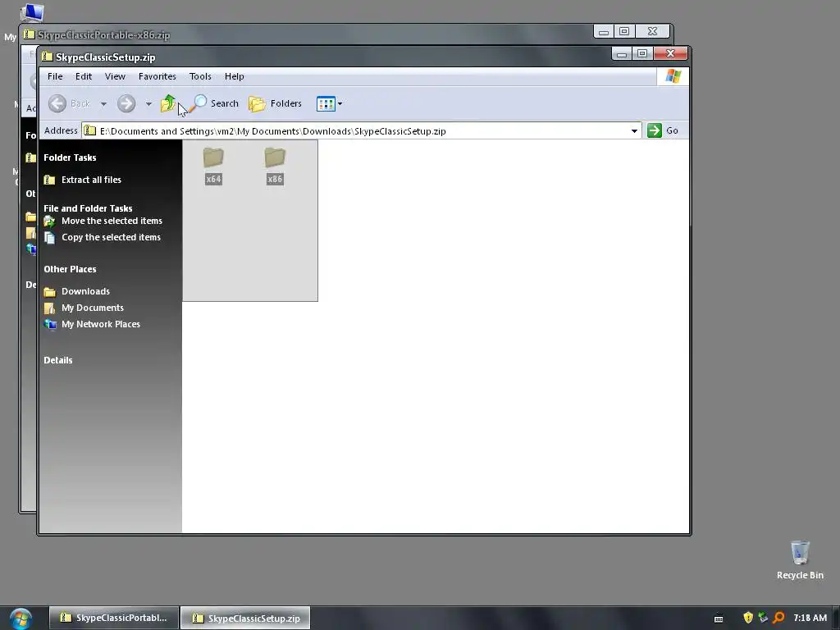840x630 pixels.
Task: Maximize the SkypeClassicSetup.zip window
Action: click(x=642, y=53)
